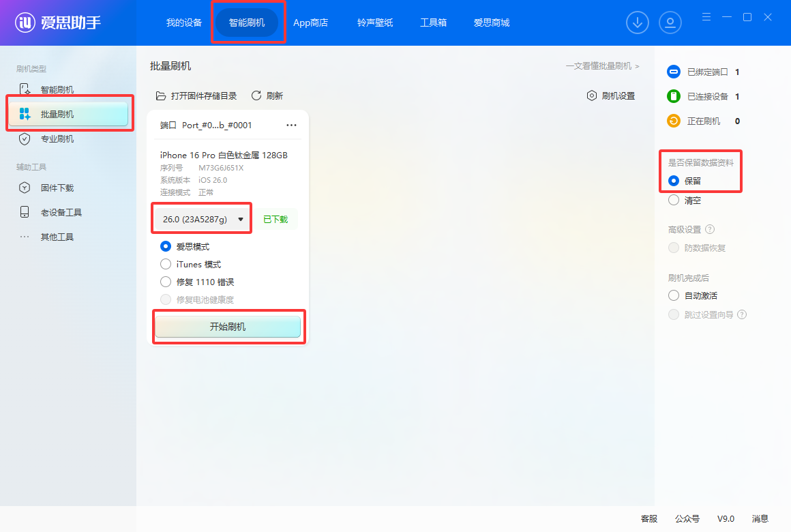Click the 刷新 refresh icon
This screenshot has width=791, height=532.
coord(257,95)
